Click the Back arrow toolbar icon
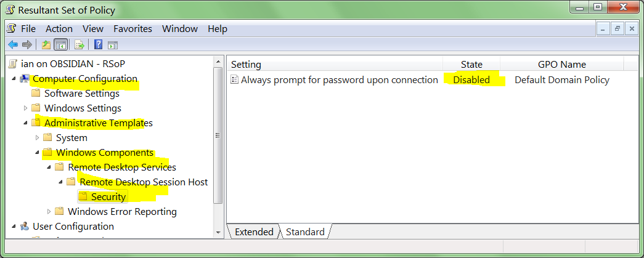The image size is (644, 258). (x=12, y=44)
